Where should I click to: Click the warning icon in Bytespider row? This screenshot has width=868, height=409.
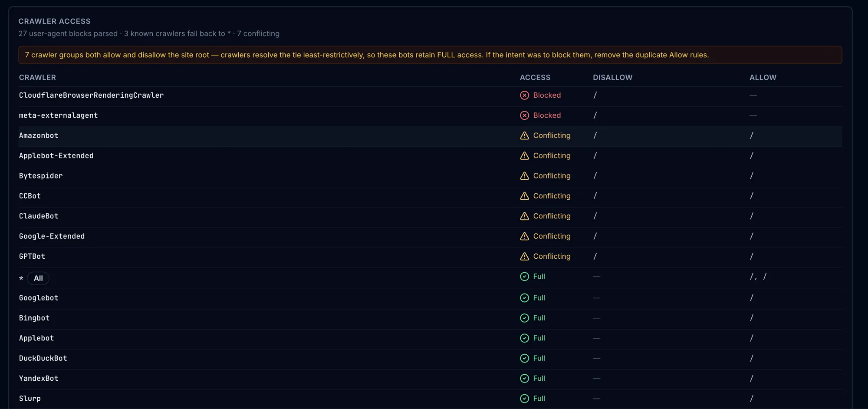pos(524,176)
